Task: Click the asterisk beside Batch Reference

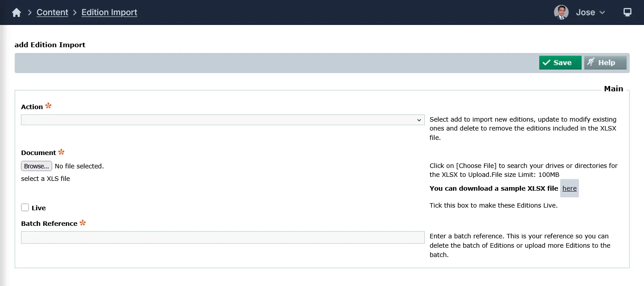Action: (83, 223)
